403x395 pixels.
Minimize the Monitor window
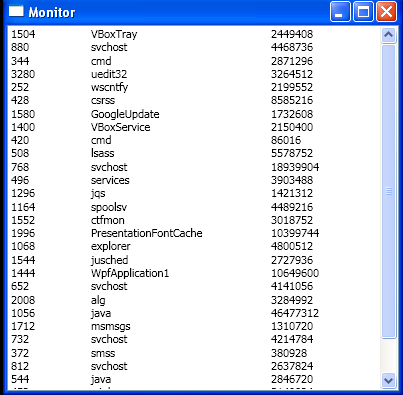click(340, 12)
